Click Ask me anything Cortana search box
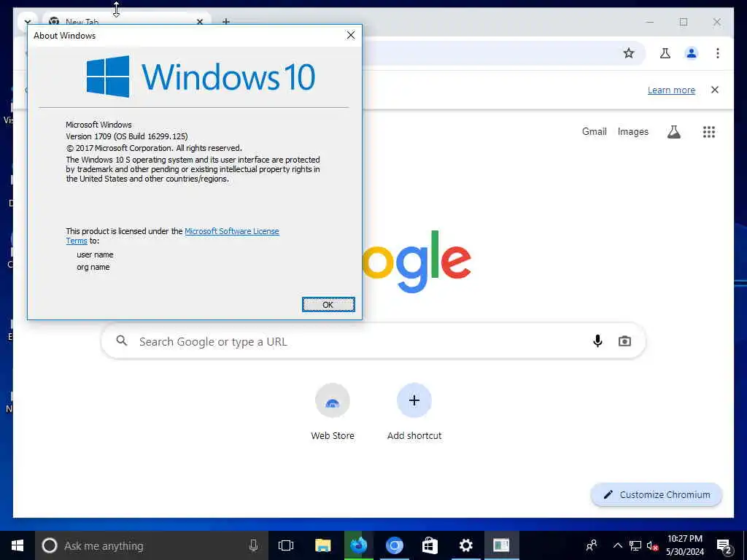The image size is (747, 560). (152, 545)
